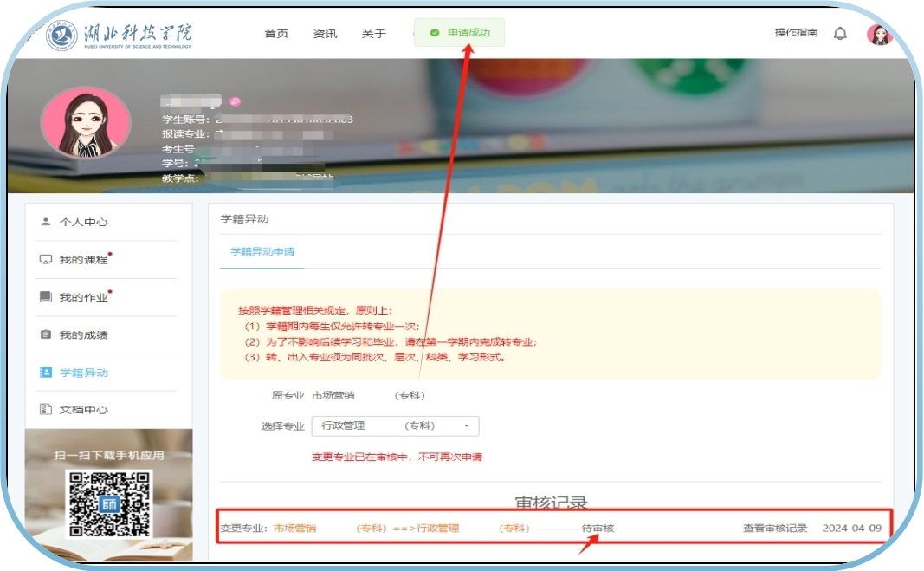The width and height of the screenshot is (924, 571).
Task: Click the 学籍异动 sidebar icon
Action: coord(46,372)
